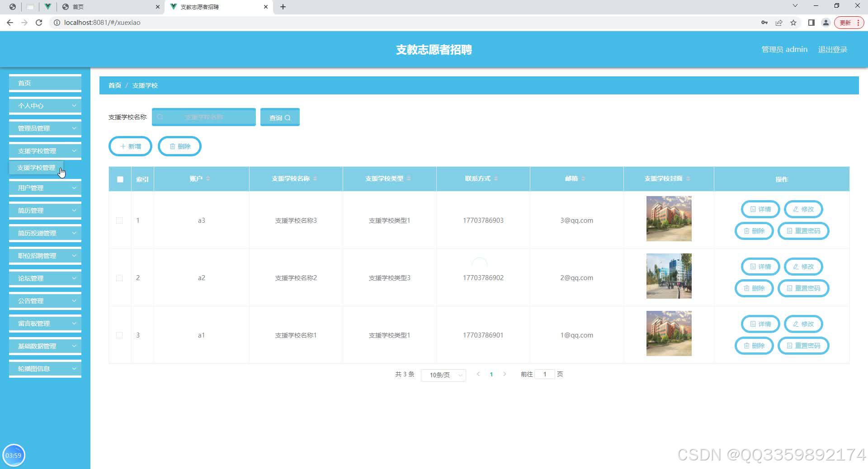Close the 首页 browser tab
The height and width of the screenshot is (469, 868).
coord(157,7)
